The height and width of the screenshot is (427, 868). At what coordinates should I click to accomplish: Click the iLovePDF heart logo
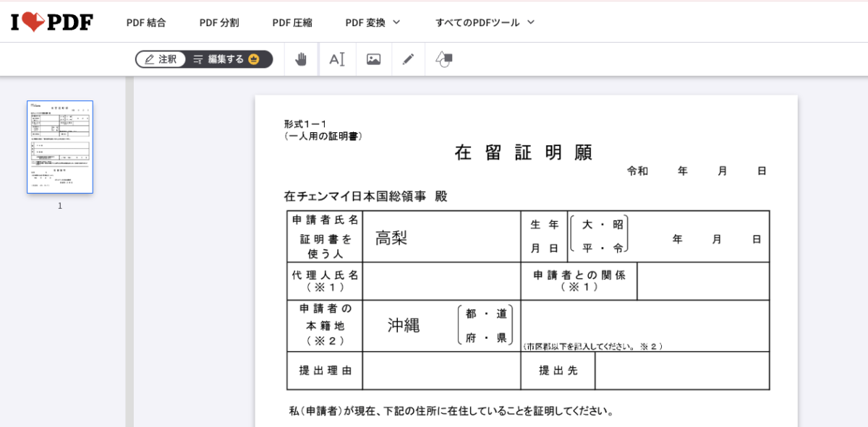tap(52, 22)
